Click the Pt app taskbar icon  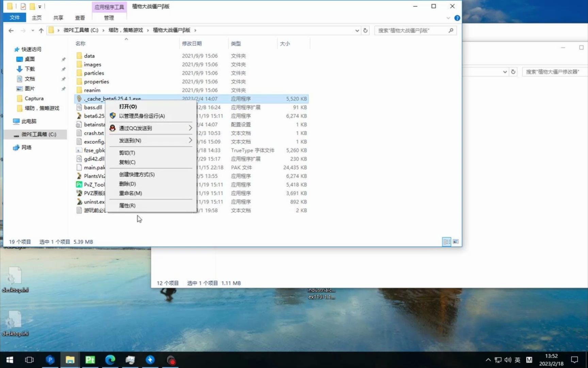[90, 360]
